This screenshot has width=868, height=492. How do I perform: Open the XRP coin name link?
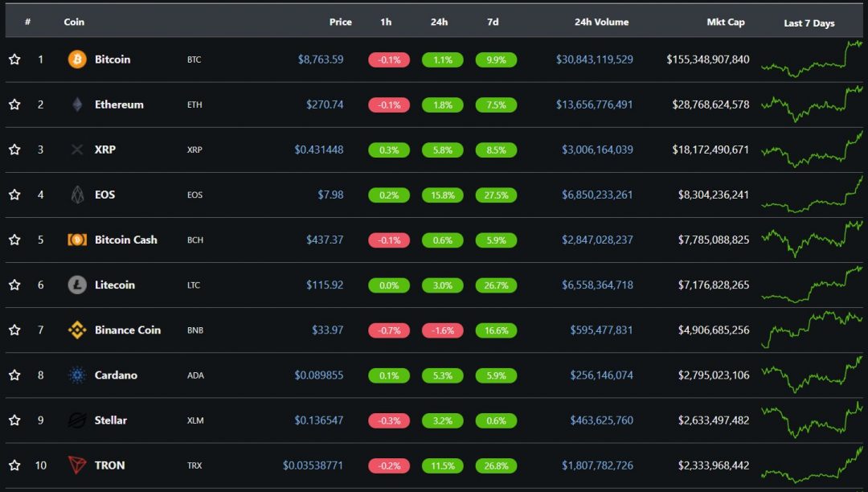click(105, 150)
